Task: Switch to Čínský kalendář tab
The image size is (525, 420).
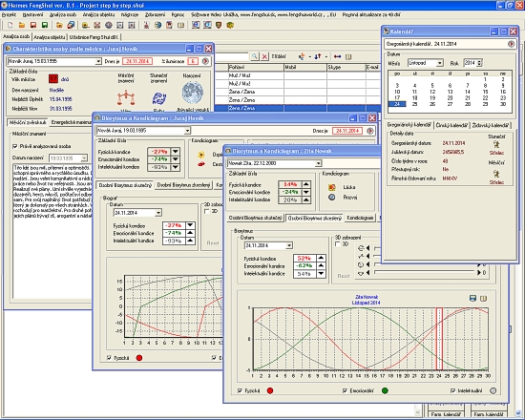Action: click(x=451, y=125)
